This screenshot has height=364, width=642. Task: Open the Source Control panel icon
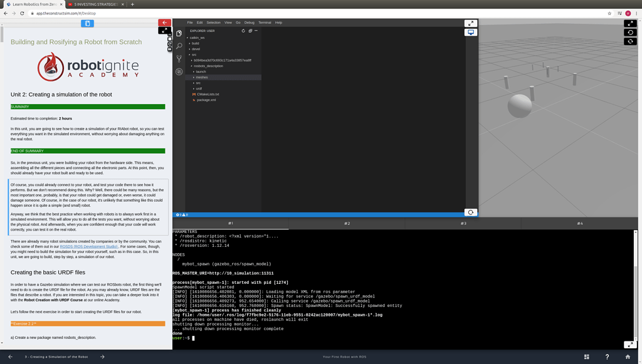click(x=179, y=59)
